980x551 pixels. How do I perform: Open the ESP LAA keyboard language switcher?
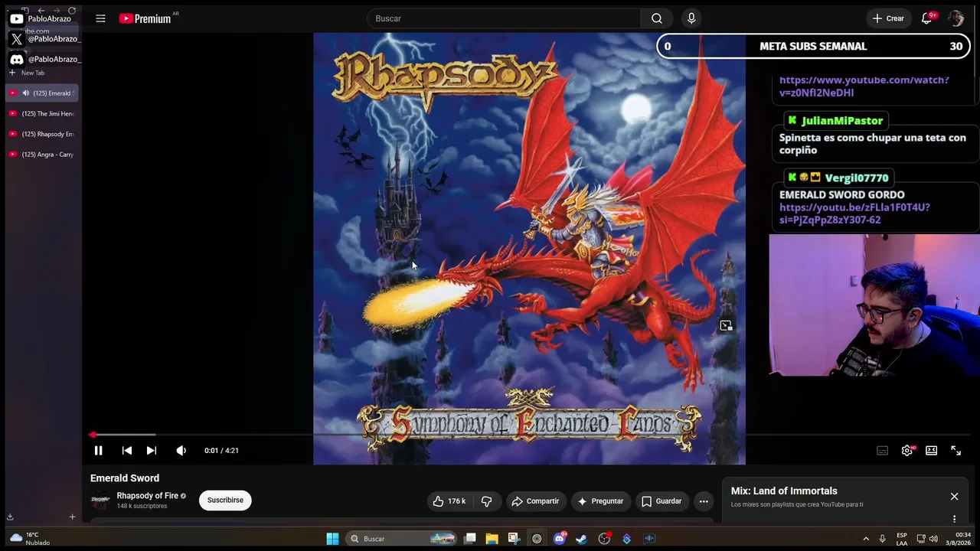coord(902,539)
